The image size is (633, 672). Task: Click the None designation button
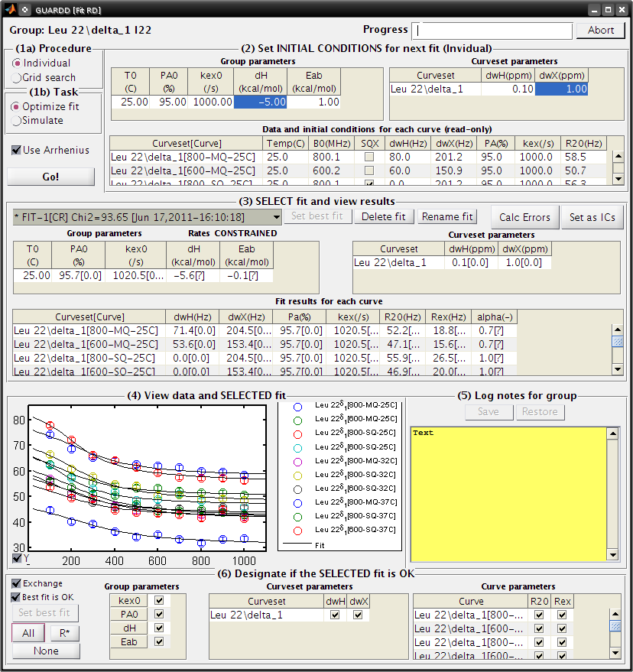[46, 651]
